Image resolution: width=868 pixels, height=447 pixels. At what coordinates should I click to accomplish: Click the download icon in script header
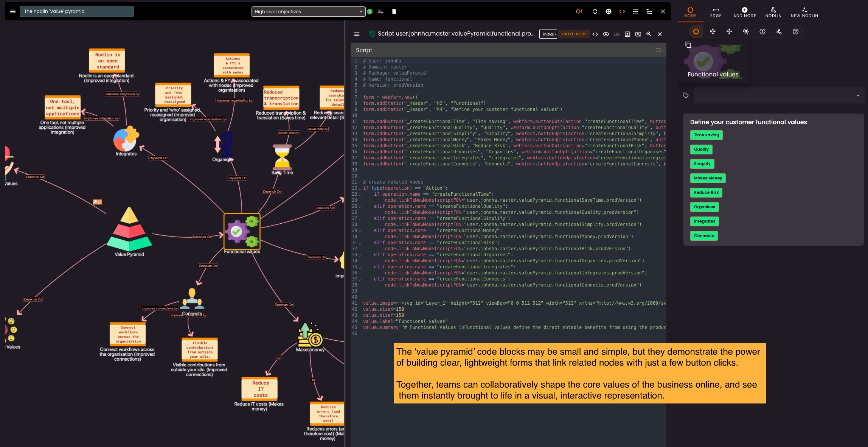click(627, 34)
